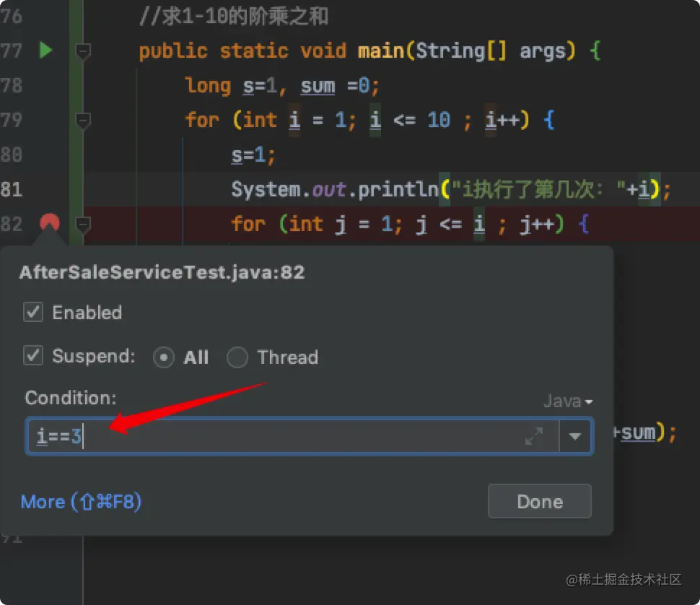This screenshot has width=700, height=605.
Task: Click the 's=1;' statement on line 80
Action: 253,155
